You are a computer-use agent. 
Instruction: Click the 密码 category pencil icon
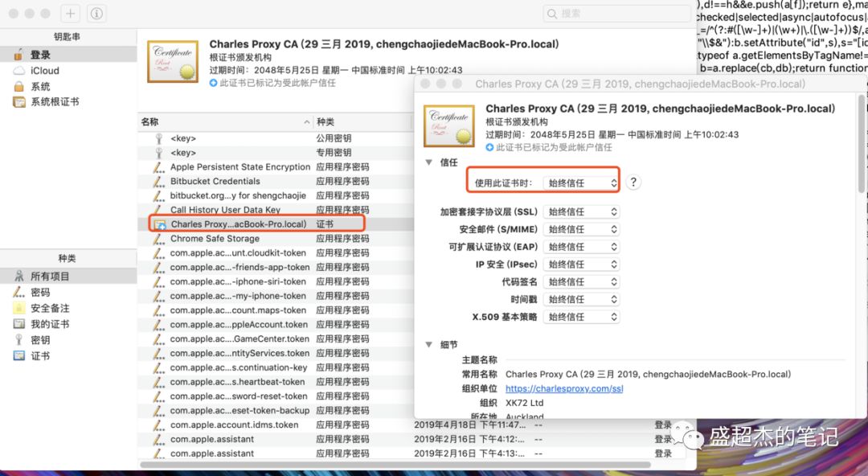[x=18, y=292]
